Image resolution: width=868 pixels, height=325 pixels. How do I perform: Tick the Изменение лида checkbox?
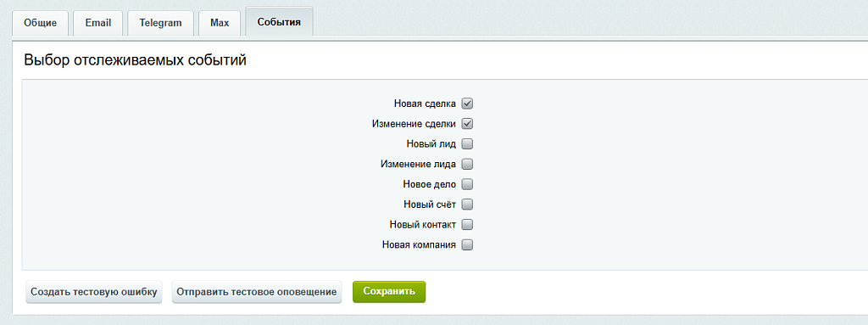click(467, 164)
